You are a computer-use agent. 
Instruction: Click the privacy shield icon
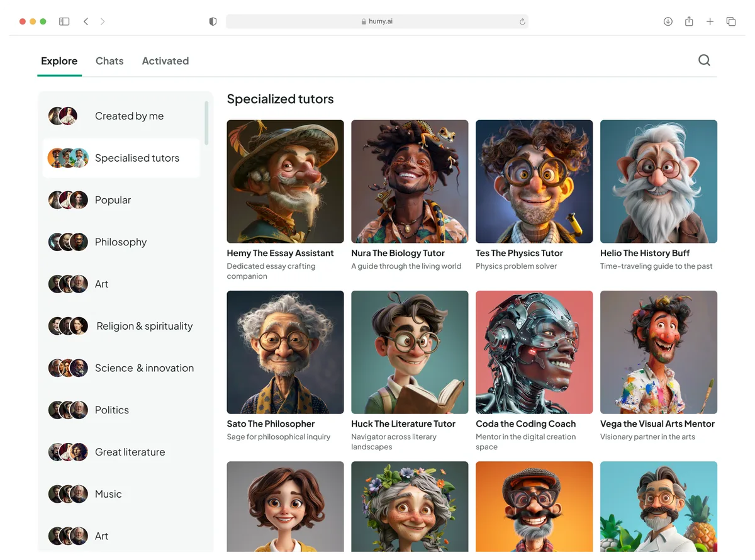point(213,21)
